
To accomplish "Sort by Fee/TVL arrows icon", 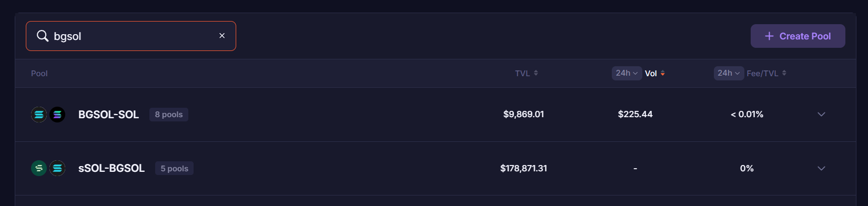I will pyautogui.click(x=784, y=73).
